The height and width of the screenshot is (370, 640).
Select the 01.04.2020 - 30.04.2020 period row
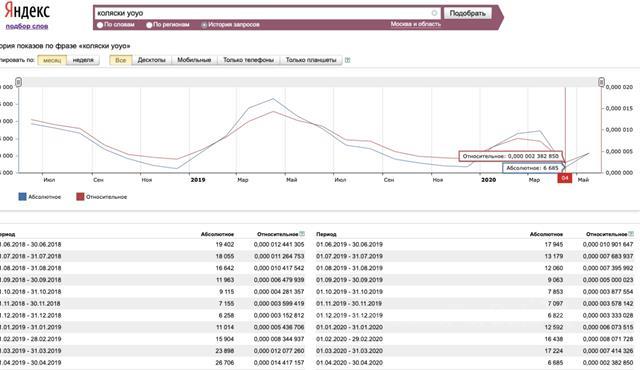pyautogui.click(x=475, y=363)
